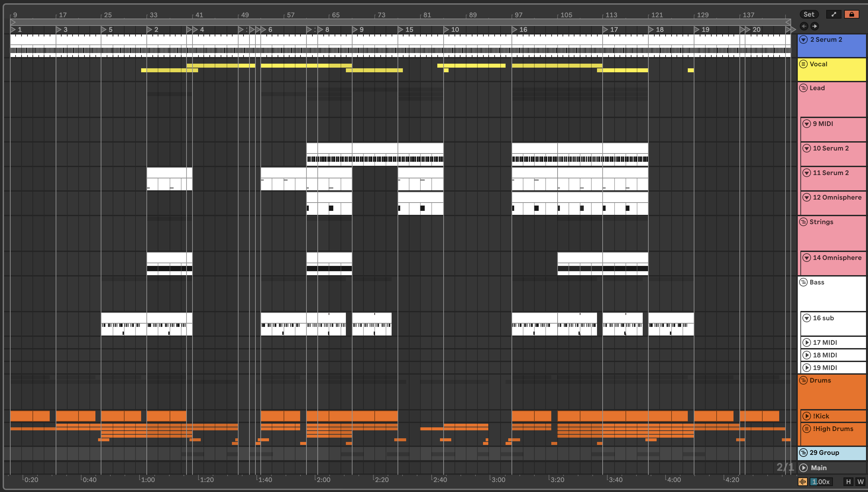
Task: Fold the Vocal group track
Action: coord(803,64)
